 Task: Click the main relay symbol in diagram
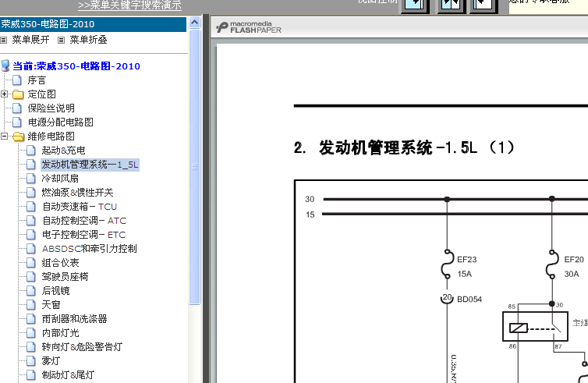535,326
